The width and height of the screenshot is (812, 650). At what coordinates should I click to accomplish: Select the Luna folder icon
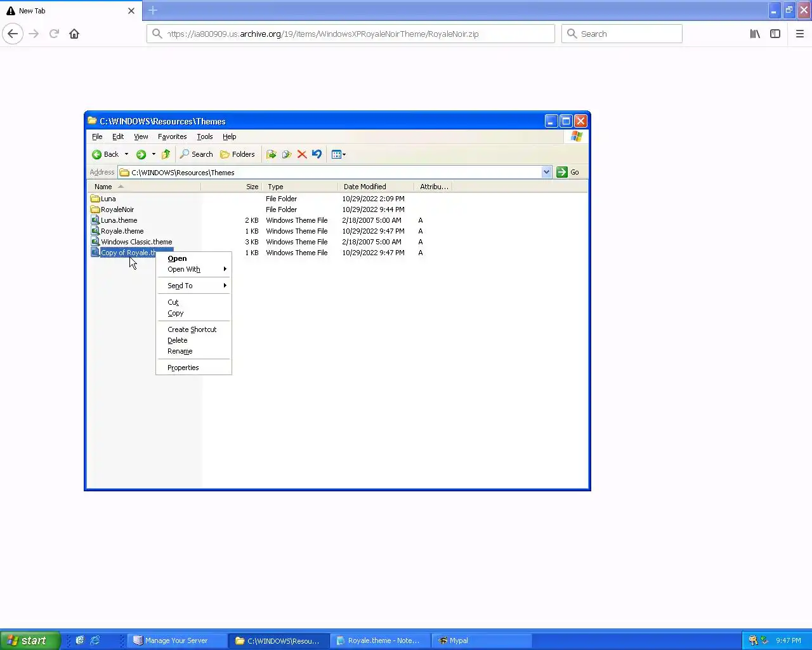95,199
